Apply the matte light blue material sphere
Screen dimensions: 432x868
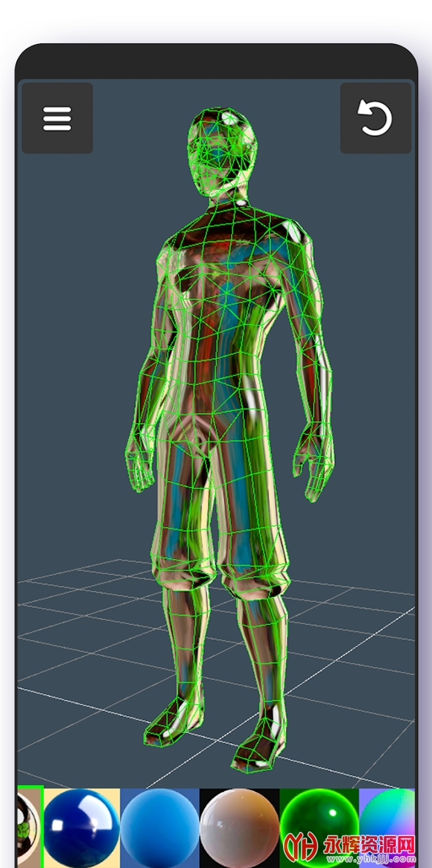pos(160,827)
